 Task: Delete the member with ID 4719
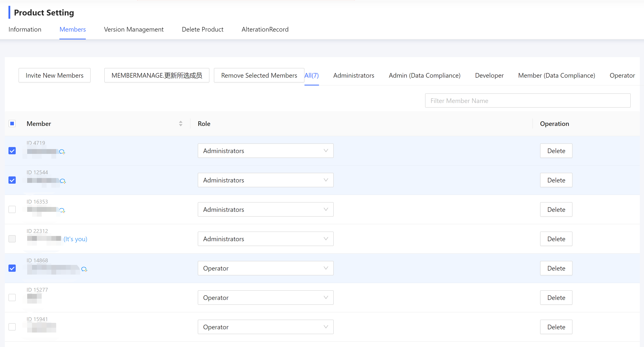tap(556, 151)
